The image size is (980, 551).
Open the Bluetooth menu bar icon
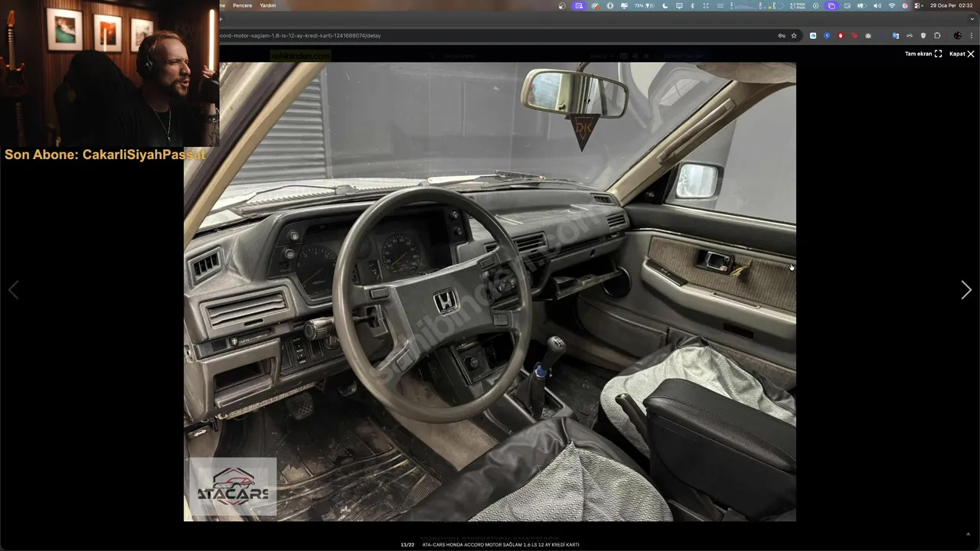pyautogui.click(x=692, y=5)
